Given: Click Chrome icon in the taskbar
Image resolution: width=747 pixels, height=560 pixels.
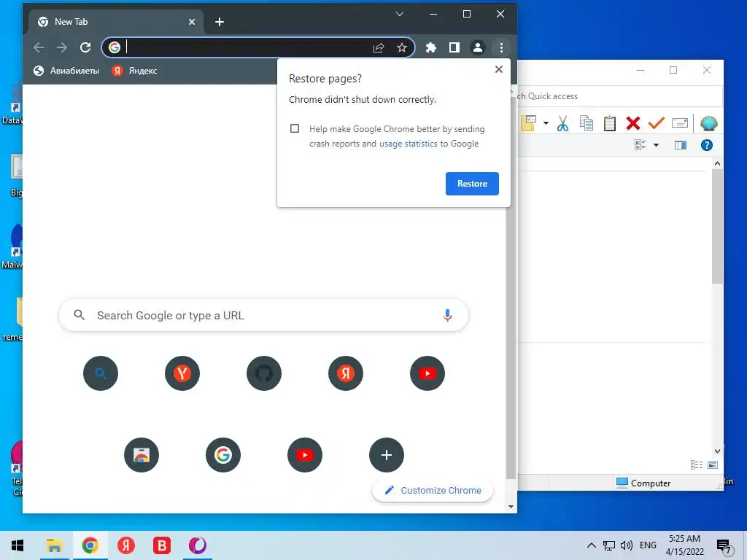Looking at the screenshot, I should pyautogui.click(x=90, y=545).
